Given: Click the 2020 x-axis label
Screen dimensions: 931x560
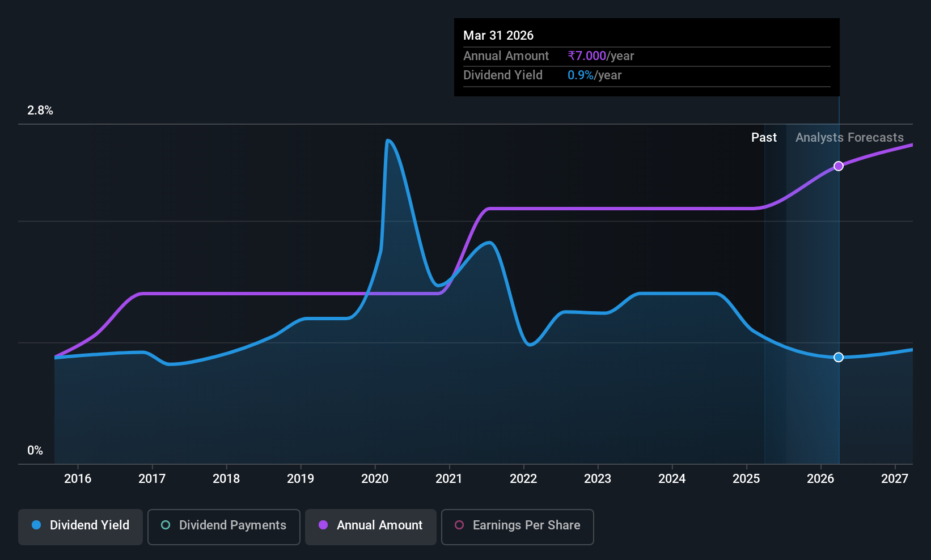Looking at the screenshot, I should click(x=375, y=478).
